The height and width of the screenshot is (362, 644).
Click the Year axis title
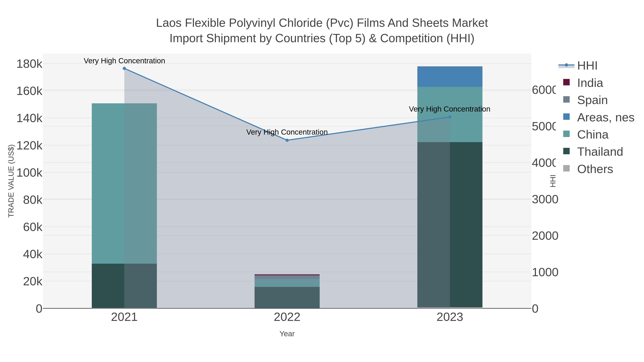click(287, 334)
